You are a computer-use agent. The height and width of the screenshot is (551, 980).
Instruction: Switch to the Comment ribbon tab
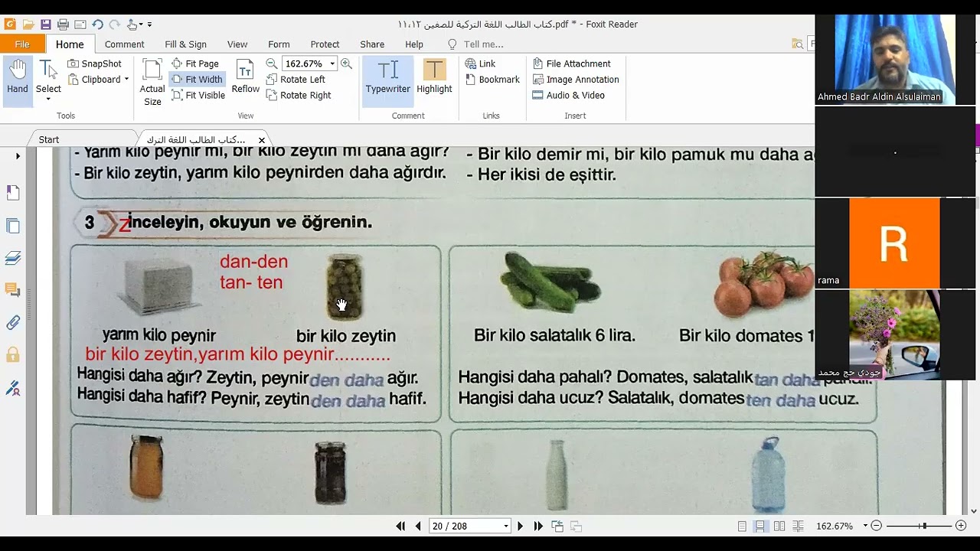coord(124,44)
